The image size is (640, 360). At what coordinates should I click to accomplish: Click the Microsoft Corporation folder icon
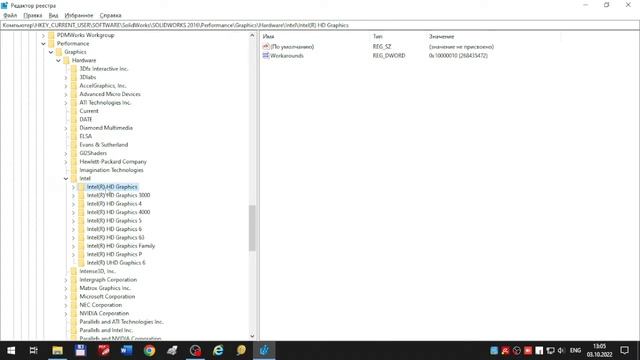coord(74,297)
